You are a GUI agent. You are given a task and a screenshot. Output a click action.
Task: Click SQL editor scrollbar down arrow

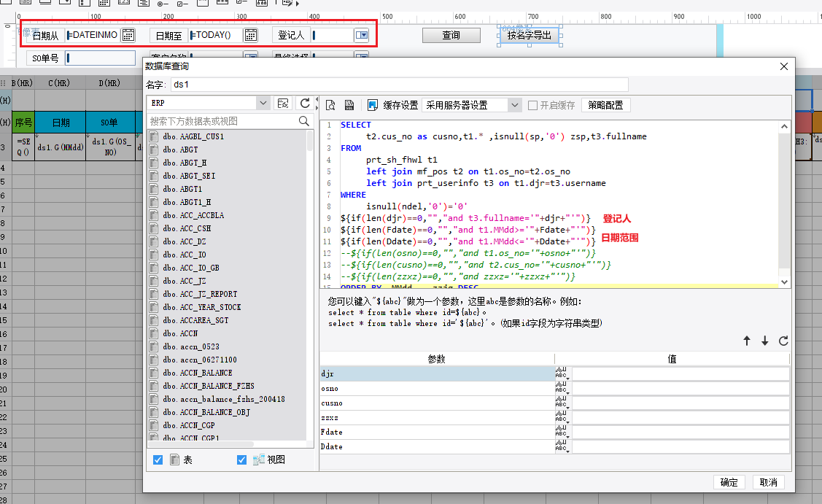pos(784,282)
